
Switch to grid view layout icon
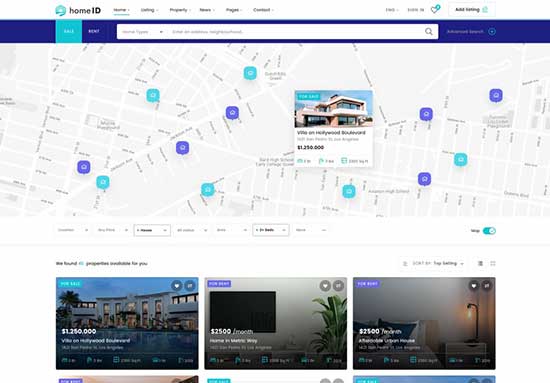point(493,263)
